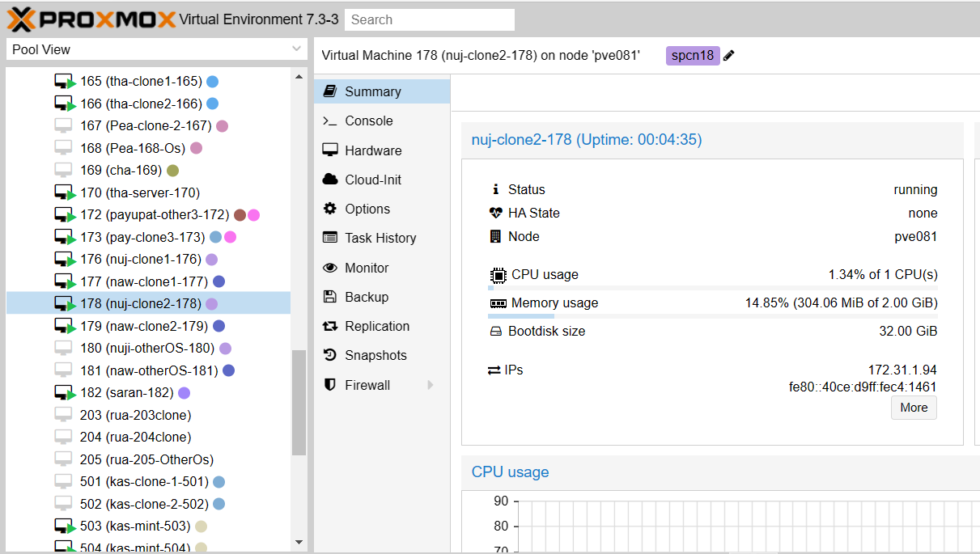This screenshot has height=554, width=980.
Task: Select the Hardware panel icon
Action: coord(333,150)
